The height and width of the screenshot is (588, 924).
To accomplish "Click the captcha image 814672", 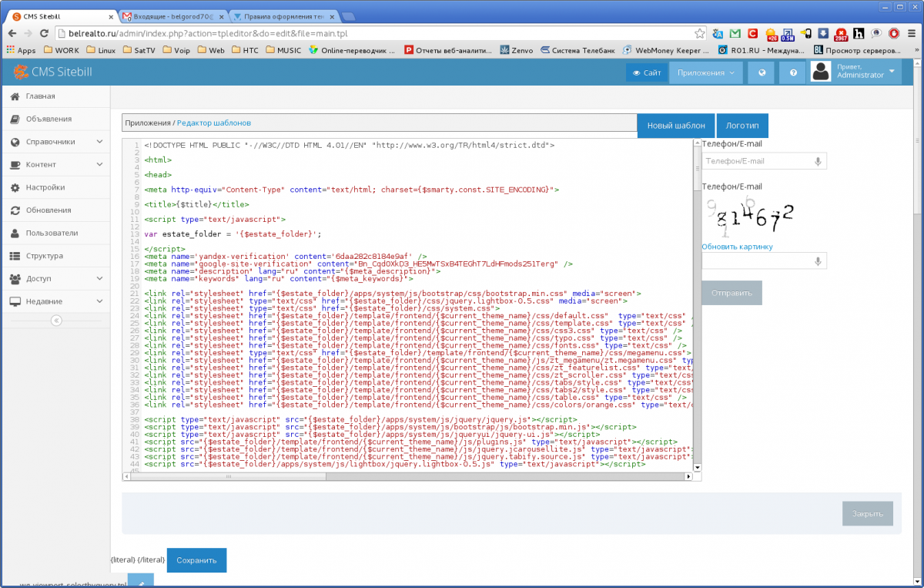I will [x=749, y=217].
